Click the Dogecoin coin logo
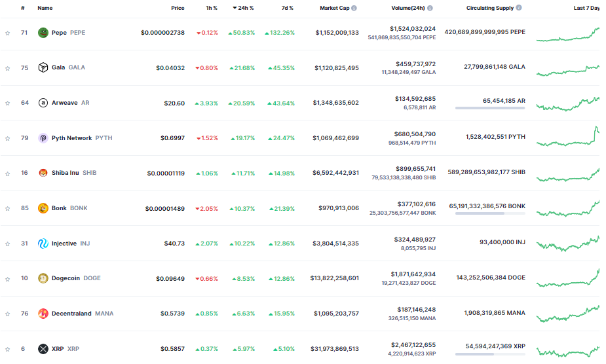 43,278
